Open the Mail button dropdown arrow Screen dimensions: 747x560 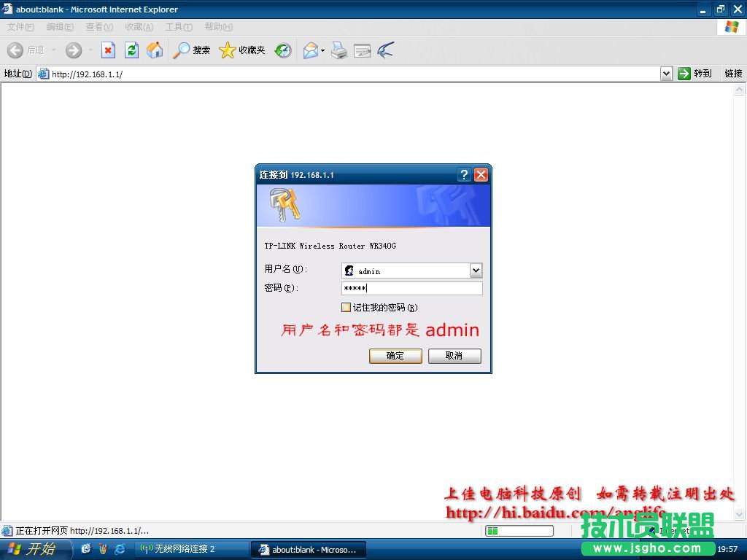323,50
